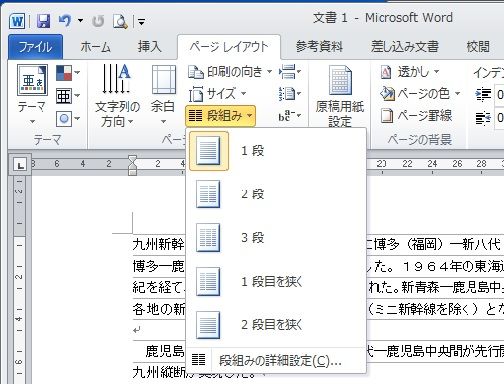Click ページ罫線 page borders button
Viewport: 504px width, 384px height.
coord(417,116)
